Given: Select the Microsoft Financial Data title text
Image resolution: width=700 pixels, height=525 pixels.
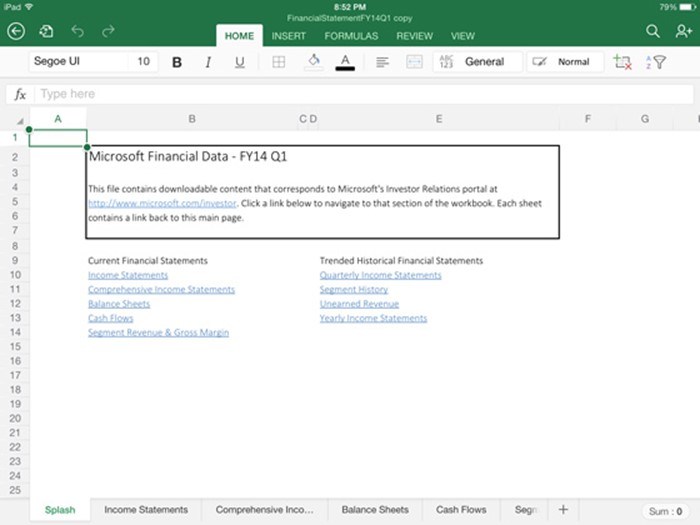Looking at the screenshot, I should point(188,157).
